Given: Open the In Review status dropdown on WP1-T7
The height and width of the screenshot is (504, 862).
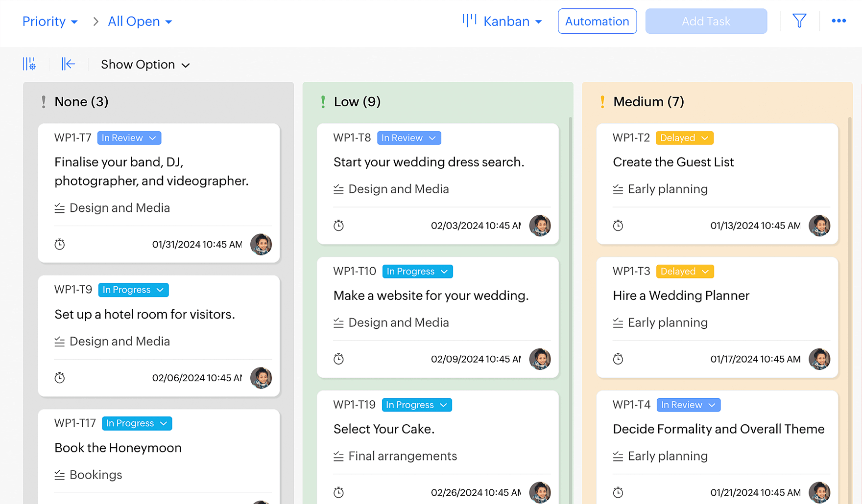Looking at the screenshot, I should click(129, 138).
